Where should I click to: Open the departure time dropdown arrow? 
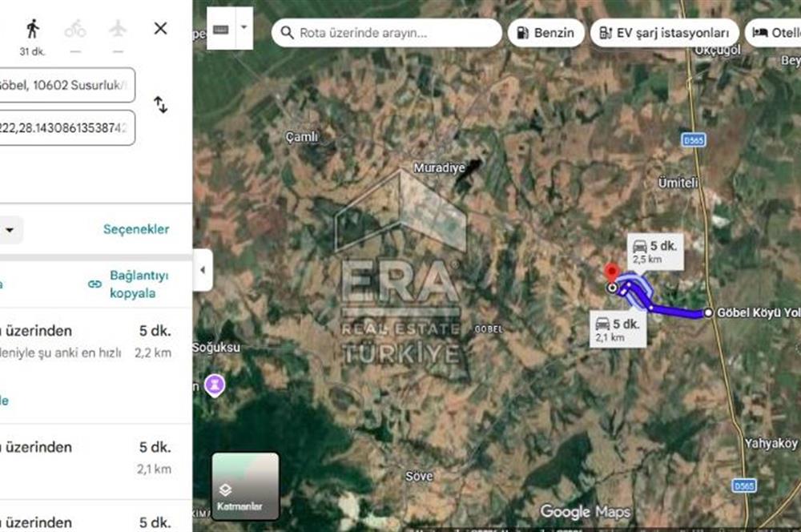point(10,231)
